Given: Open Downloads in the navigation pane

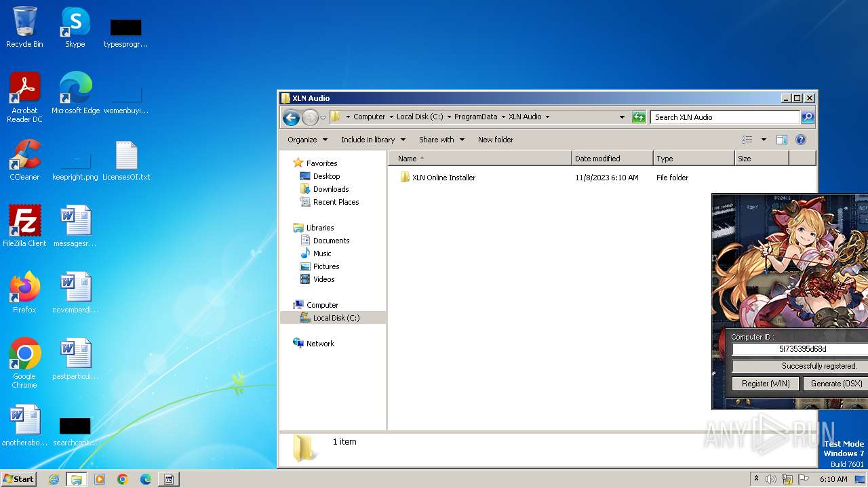Looking at the screenshot, I should tap(331, 189).
